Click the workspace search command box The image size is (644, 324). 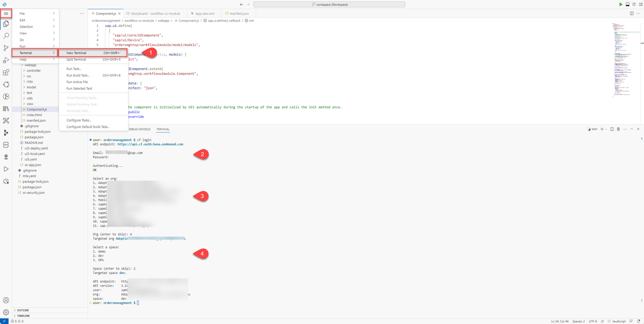click(x=329, y=4)
